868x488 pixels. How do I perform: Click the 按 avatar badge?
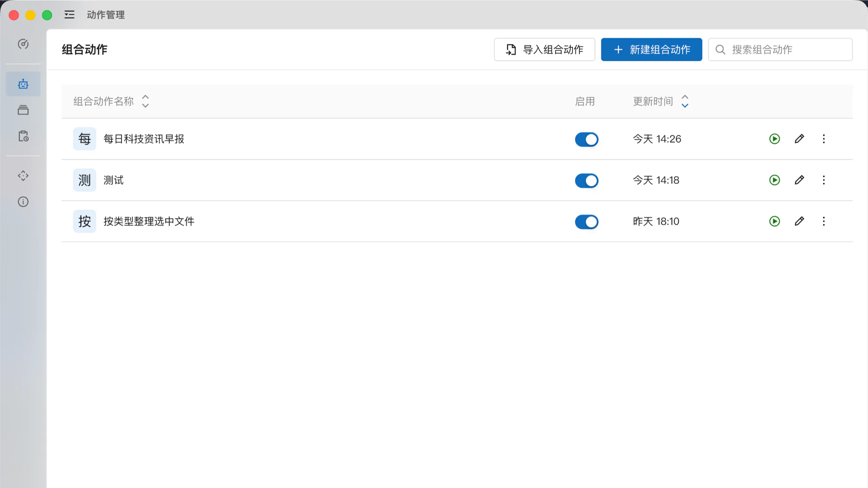[x=85, y=221]
